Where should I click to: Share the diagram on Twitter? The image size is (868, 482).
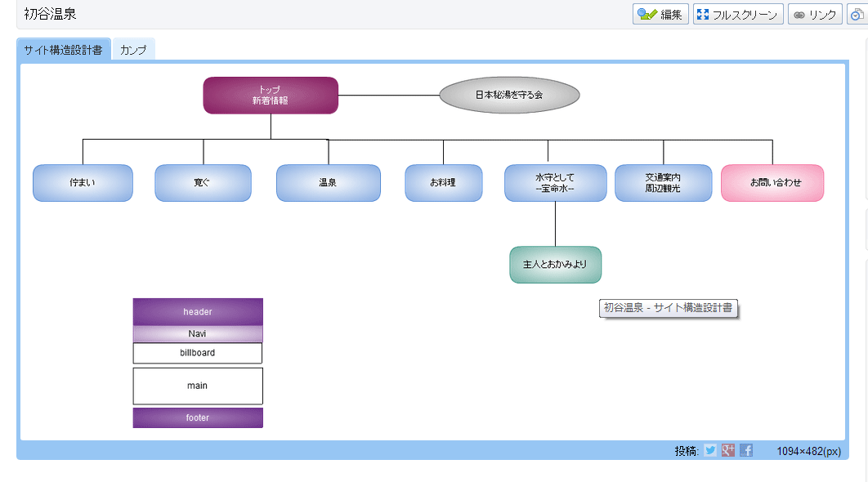(710, 450)
